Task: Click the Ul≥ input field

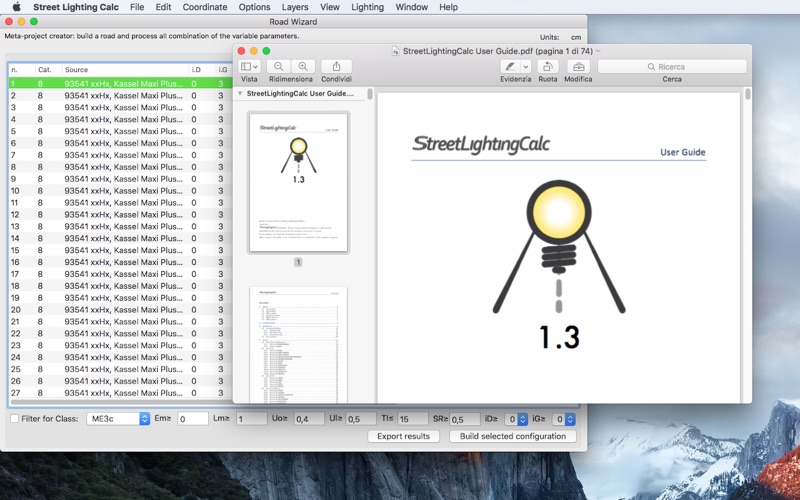Action: [361, 419]
